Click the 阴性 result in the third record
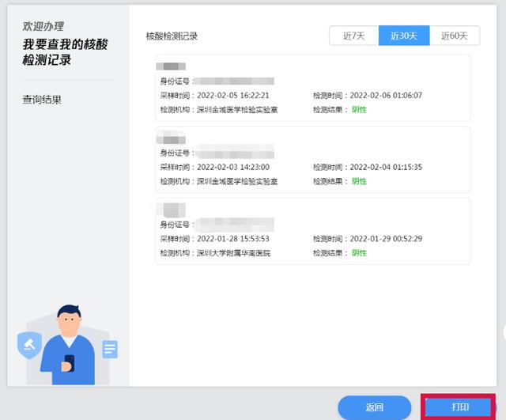 pos(359,253)
